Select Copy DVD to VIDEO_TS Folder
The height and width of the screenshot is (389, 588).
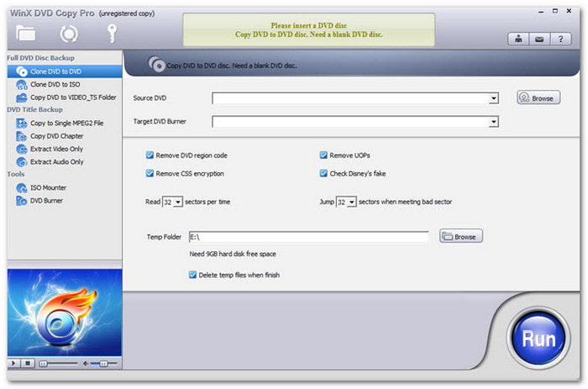65,97
